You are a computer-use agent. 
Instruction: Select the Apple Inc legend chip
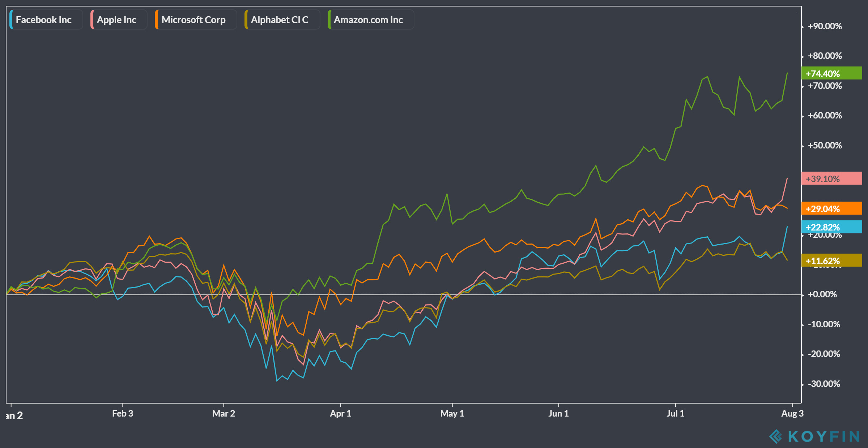click(x=119, y=20)
